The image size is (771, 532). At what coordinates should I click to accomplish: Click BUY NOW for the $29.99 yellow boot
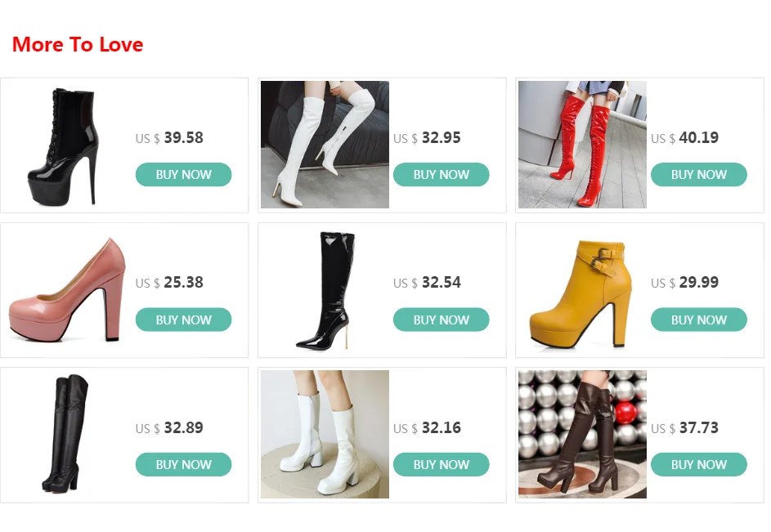coord(699,320)
